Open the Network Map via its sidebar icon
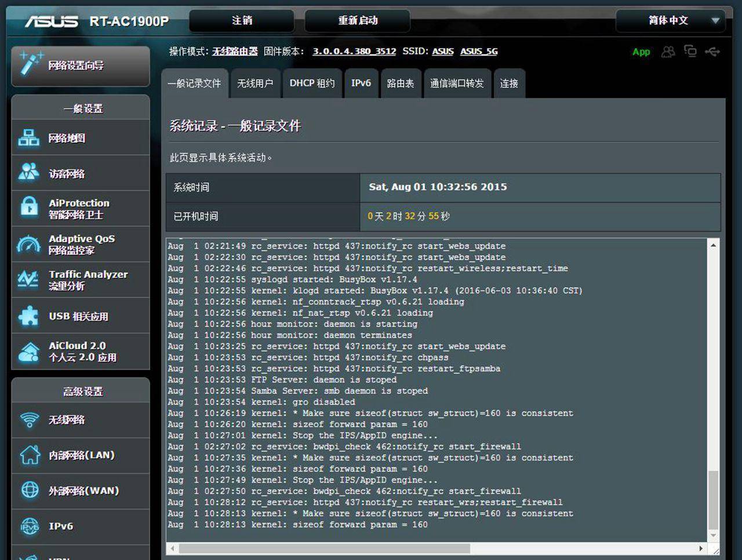Viewport: 742px width, 560px height. pos(30,138)
